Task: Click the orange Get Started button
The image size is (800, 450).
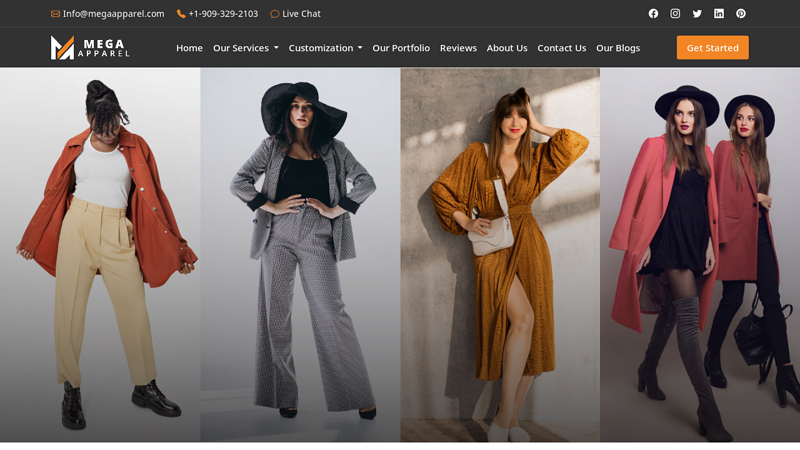Action: click(x=712, y=47)
